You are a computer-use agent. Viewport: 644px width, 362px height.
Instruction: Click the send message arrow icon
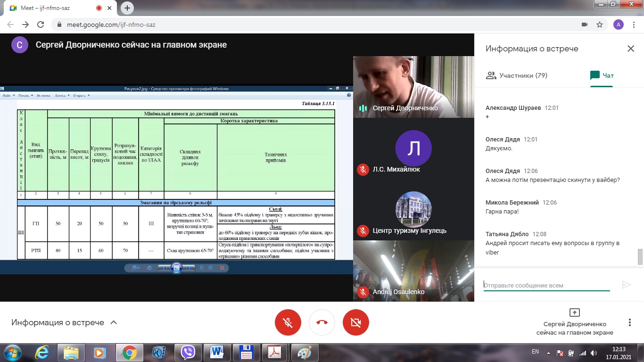coord(627,285)
